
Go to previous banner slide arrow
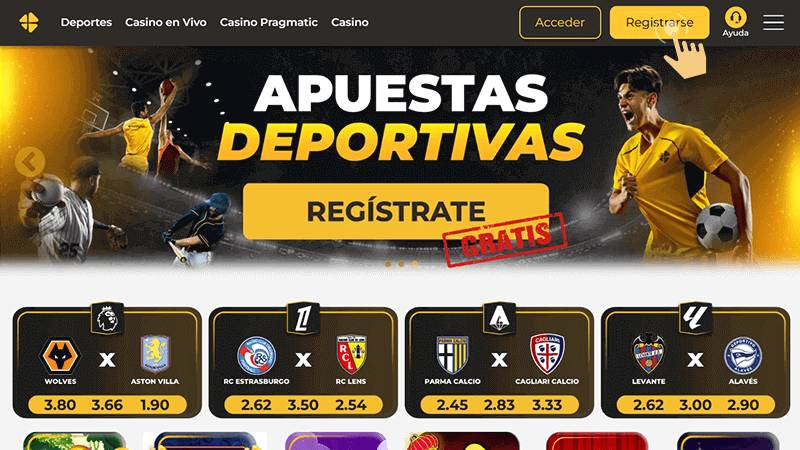[30, 162]
